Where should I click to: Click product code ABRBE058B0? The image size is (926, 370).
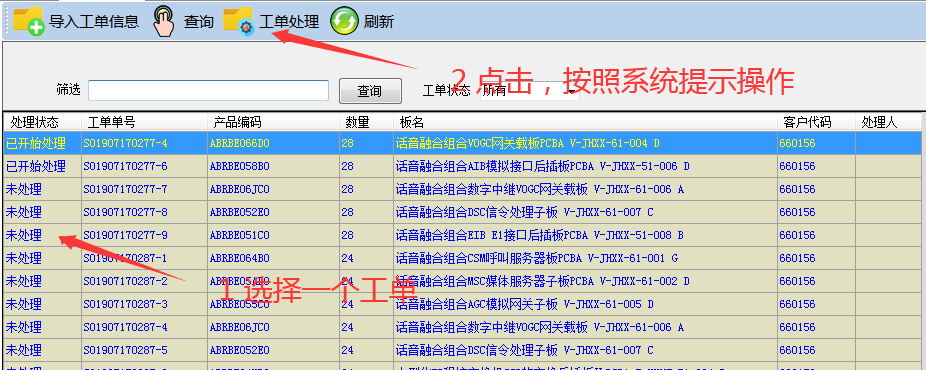[x=239, y=166]
